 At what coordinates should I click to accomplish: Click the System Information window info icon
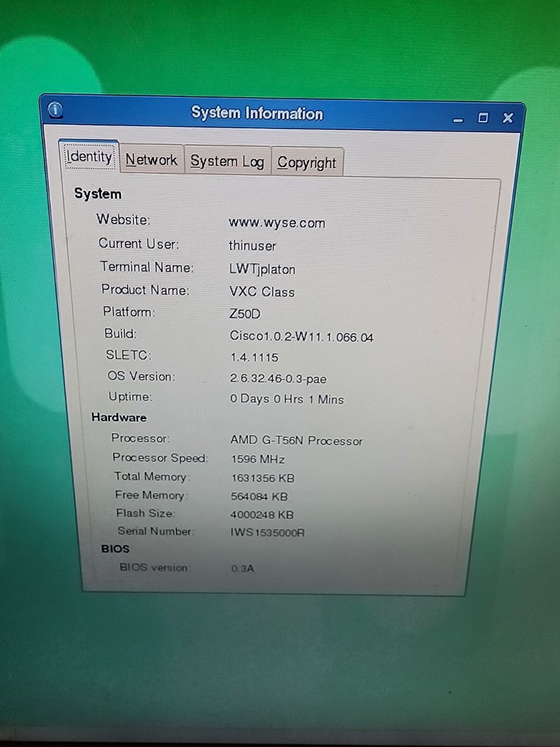(x=55, y=110)
